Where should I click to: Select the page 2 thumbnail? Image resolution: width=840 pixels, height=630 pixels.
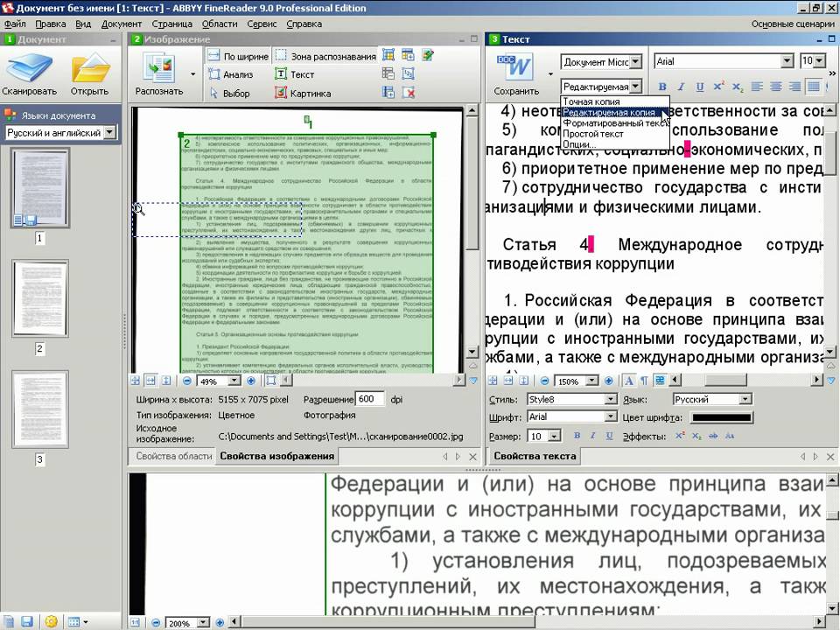coord(39,299)
